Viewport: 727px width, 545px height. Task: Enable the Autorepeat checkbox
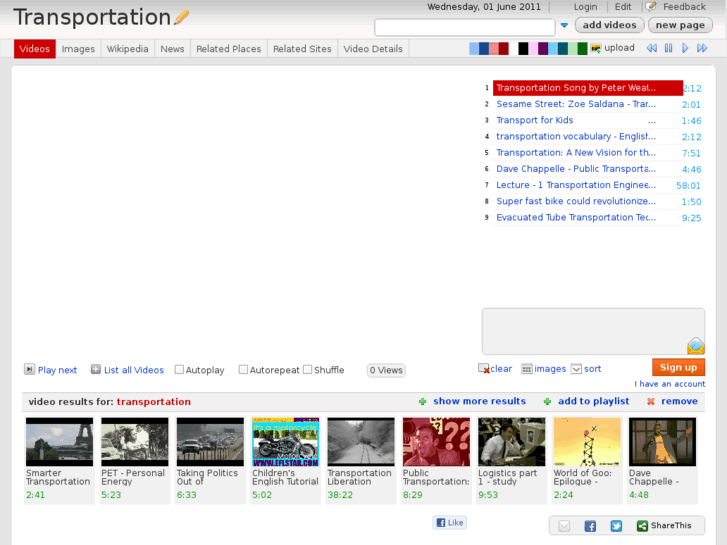pyautogui.click(x=243, y=370)
